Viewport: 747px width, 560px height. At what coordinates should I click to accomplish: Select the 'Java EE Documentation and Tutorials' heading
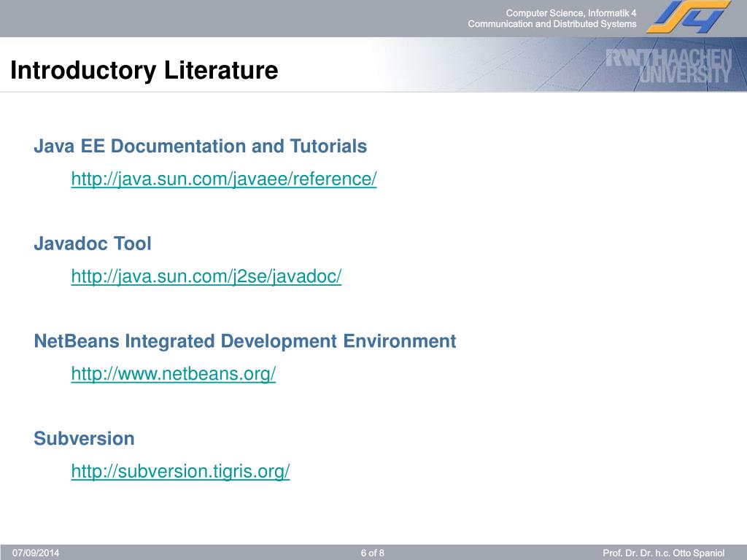200,146
